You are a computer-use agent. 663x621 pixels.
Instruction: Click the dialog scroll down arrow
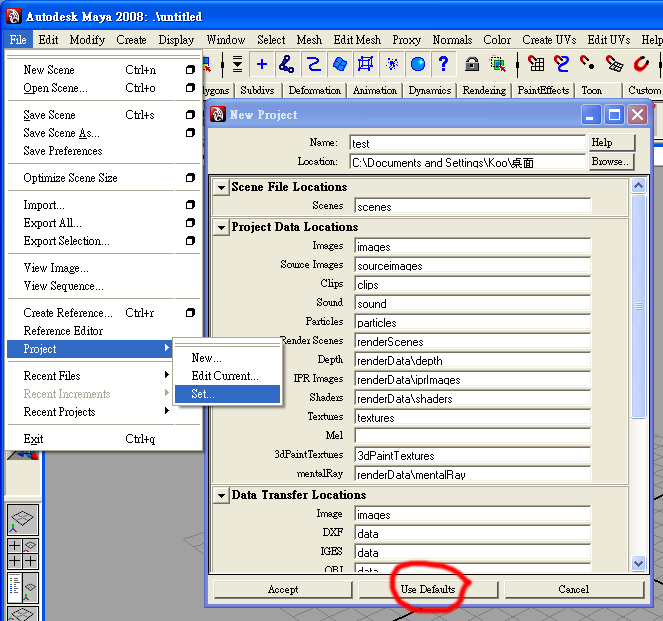pos(638,563)
